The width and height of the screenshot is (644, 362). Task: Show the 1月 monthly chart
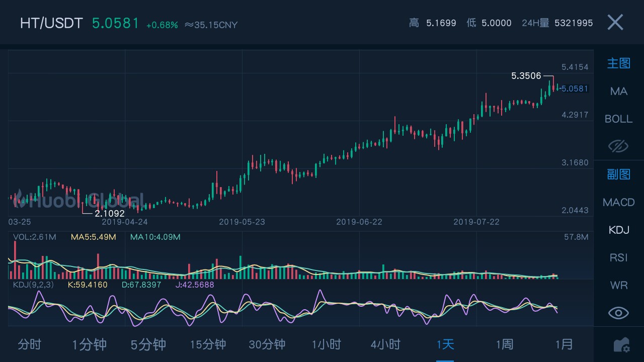click(x=564, y=344)
